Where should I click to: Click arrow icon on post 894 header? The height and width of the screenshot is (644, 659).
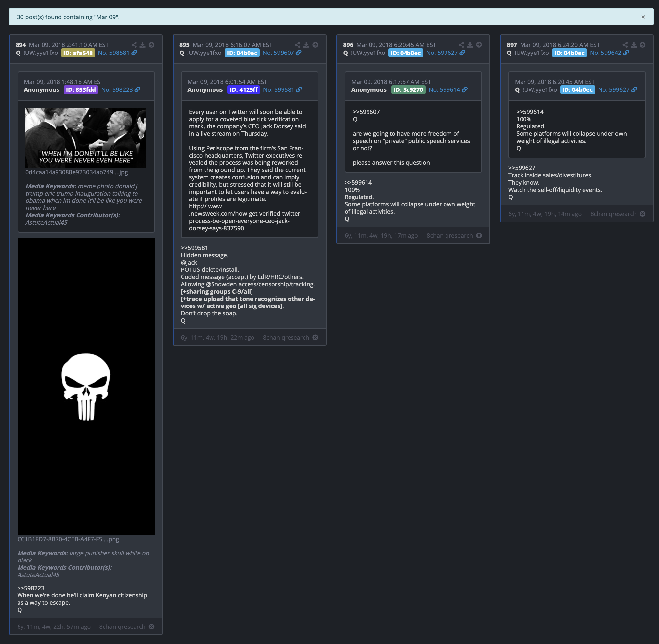pyautogui.click(x=152, y=45)
